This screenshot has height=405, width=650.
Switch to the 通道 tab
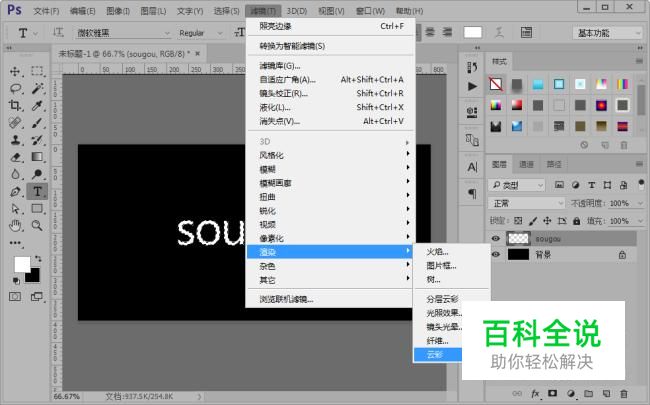(526, 165)
